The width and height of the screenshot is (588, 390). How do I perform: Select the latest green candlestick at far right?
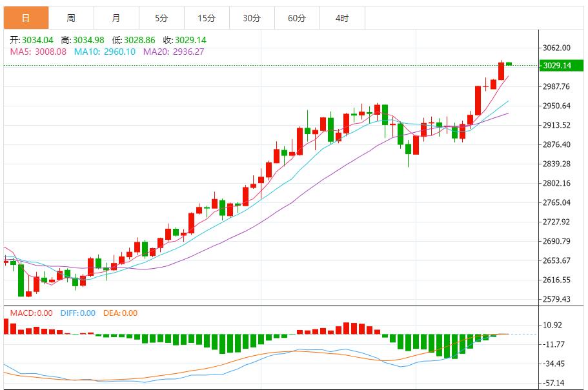pyautogui.click(x=509, y=64)
